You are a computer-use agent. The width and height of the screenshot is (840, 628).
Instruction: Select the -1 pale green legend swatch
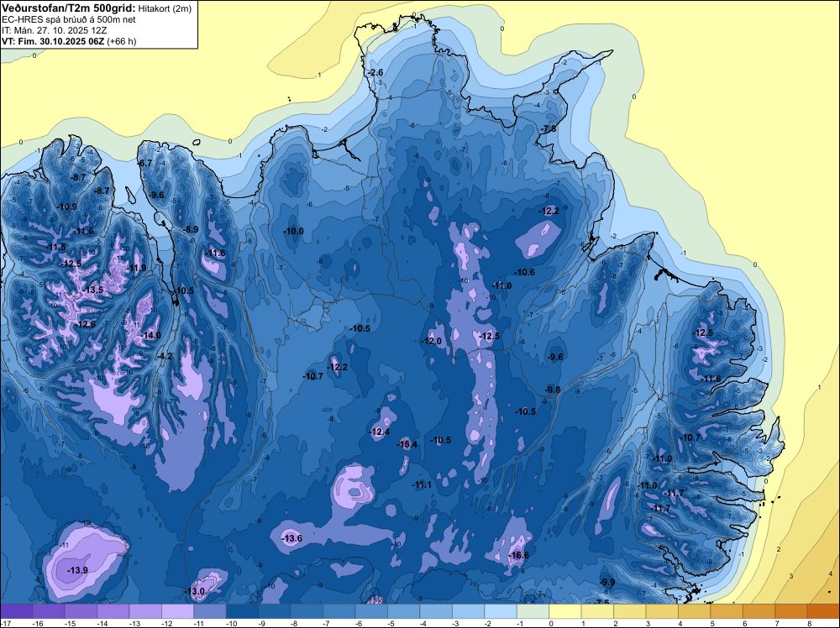pos(533,611)
